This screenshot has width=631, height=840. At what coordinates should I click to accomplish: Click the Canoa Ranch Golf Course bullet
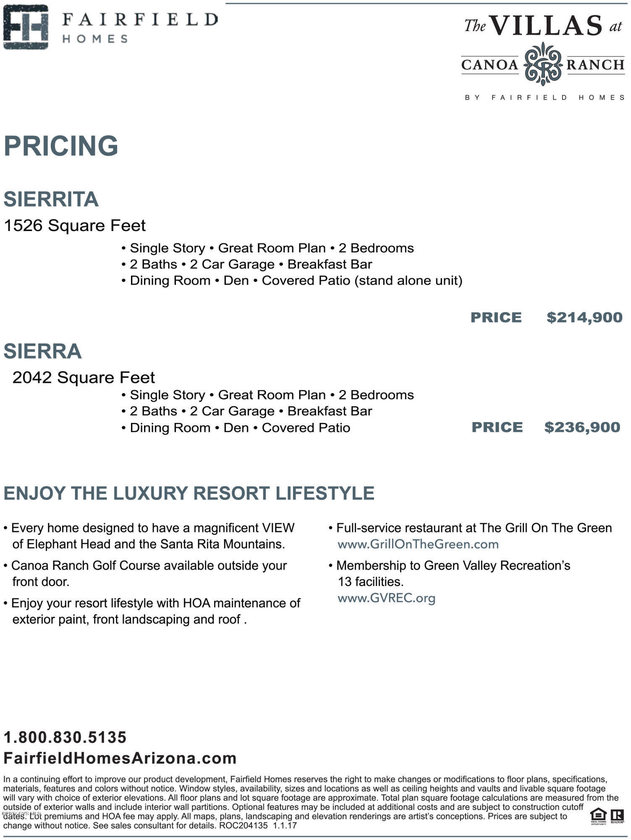(x=145, y=573)
